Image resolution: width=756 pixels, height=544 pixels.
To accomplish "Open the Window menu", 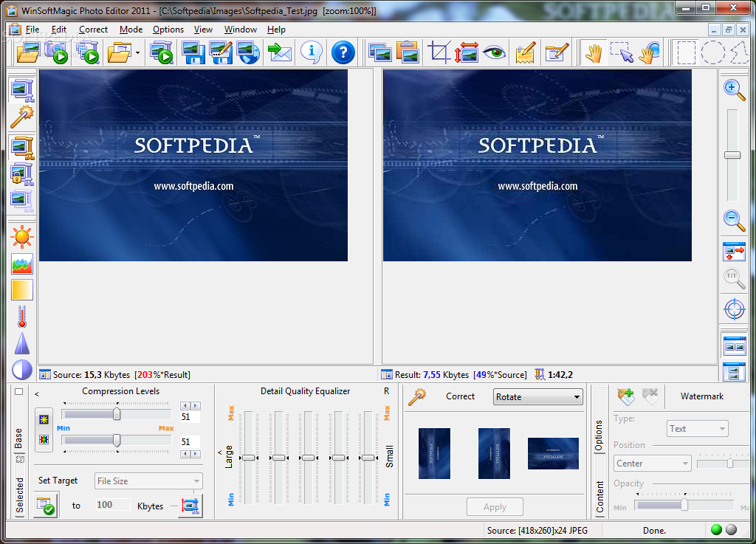I will click(x=240, y=30).
